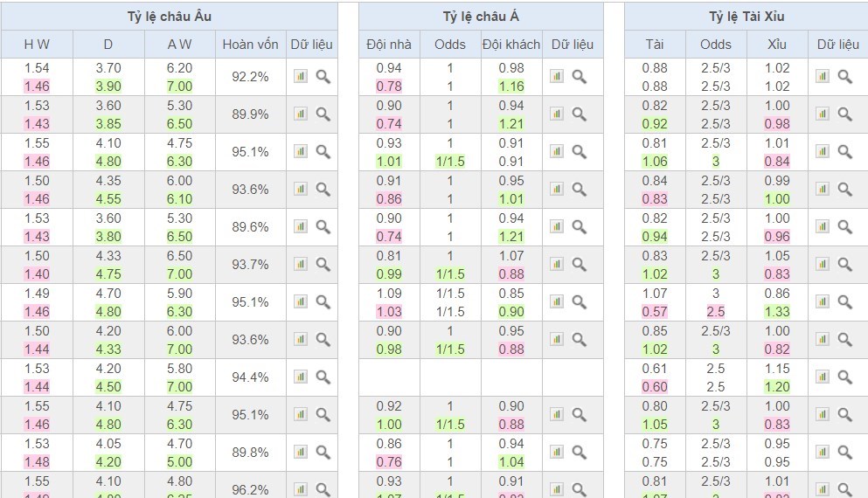Click magnifier for Asian row 0.81 / 1.07
Viewport: 868px width, 498px height.
click(x=580, y=265)
